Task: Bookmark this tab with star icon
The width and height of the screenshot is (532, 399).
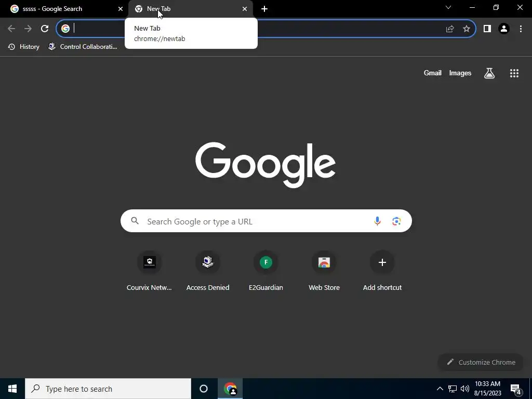Action: [x=467, y=29]
